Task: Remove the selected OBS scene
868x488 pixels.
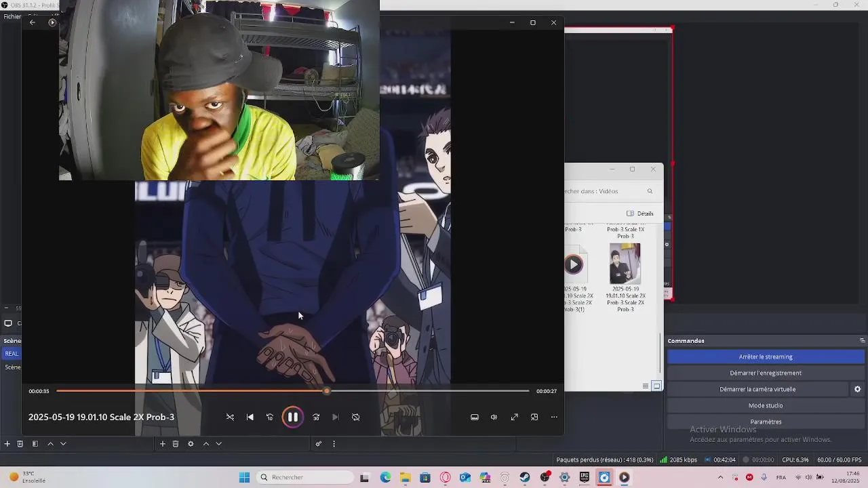Action: 20,444
